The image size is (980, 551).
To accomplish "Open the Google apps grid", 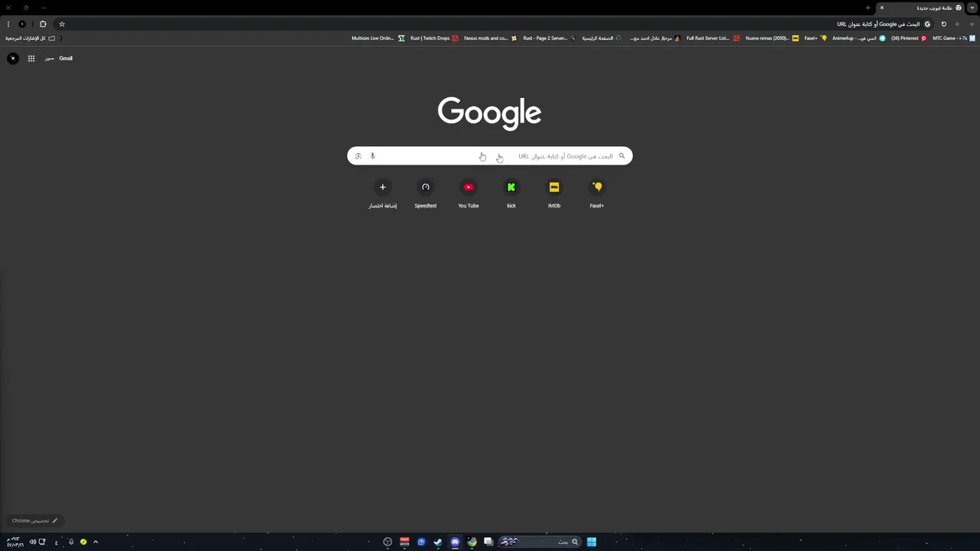I will click(x=31, y=58).
